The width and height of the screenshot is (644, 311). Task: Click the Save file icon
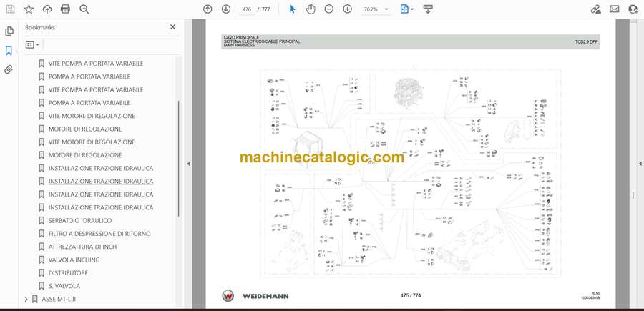coord(10,9)
